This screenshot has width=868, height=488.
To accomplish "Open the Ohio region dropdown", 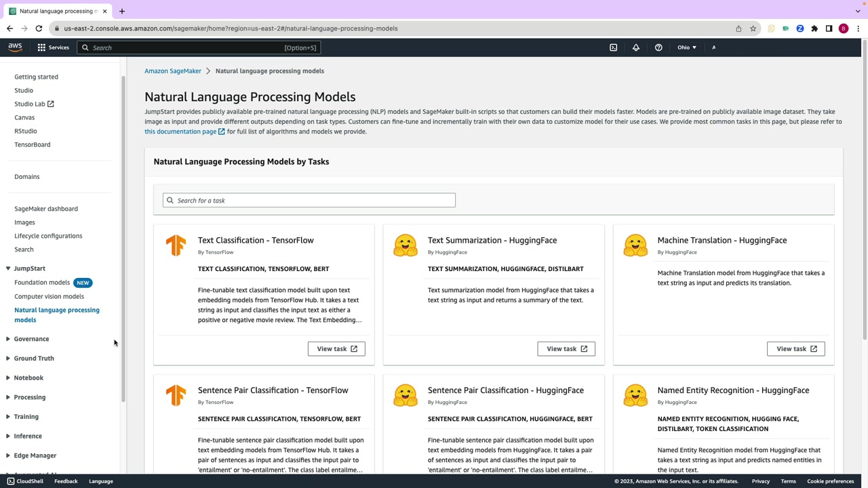I will [x=686, y=47].
